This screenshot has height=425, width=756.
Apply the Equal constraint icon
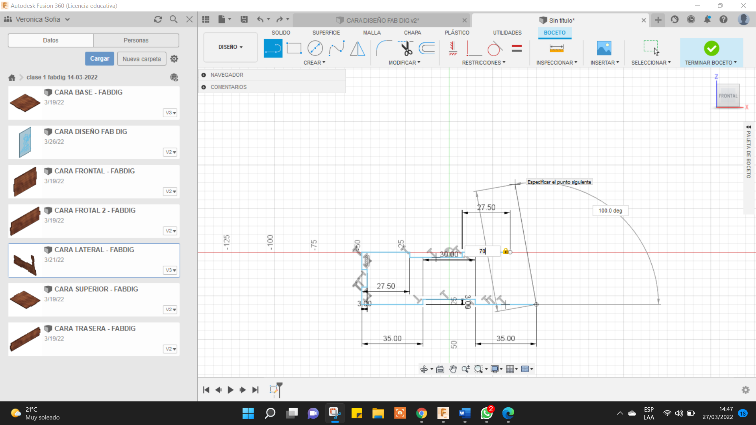[x=517, y=49]
